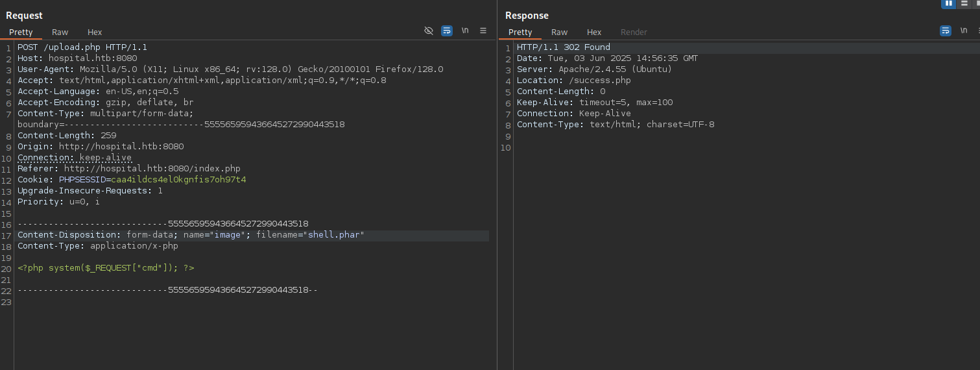Image resolution: width=980 pixels, height=370 pixels.
Task: Click the Accept-Language header line
Action: (x=98, y=92)
